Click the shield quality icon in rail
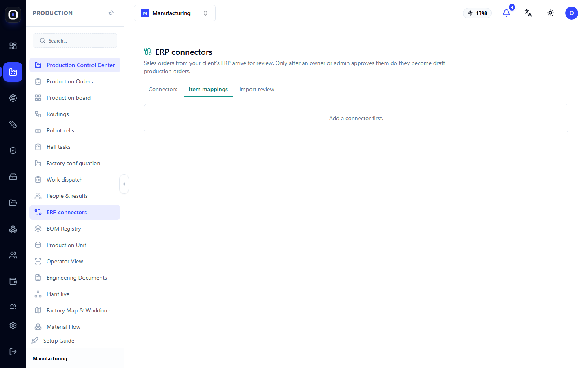The height and width of the screenshot is (368, 588). click(13, 150)
